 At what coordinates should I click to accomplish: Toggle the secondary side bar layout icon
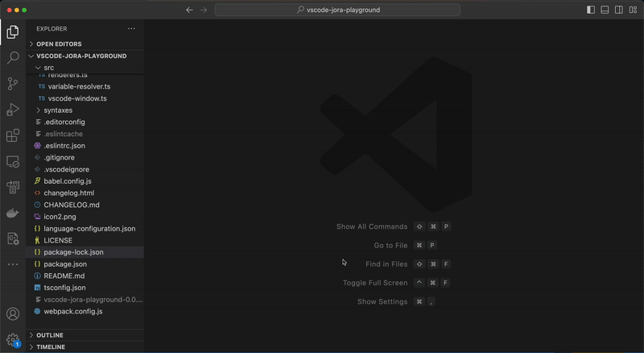click(x=618, y=10)
